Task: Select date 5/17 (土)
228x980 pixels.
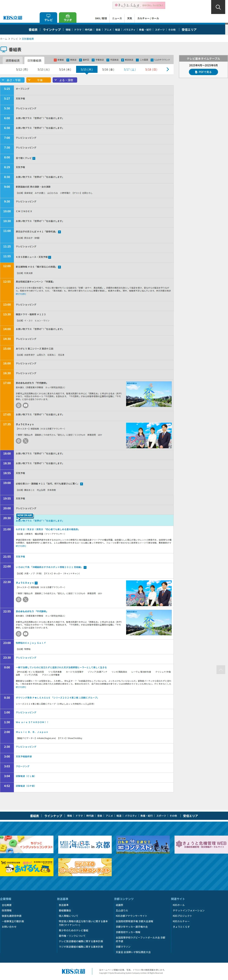Action: 130,70
